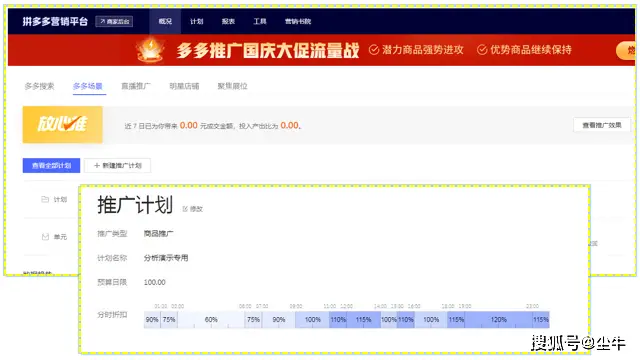This screenshot has width=640, height=360.
Task: Select the 90% segment starting at 07:00
Action: pos(279,320)
